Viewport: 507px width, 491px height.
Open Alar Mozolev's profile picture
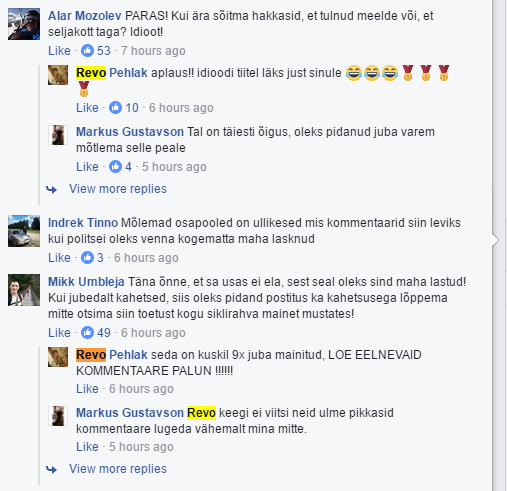[24, 24]
